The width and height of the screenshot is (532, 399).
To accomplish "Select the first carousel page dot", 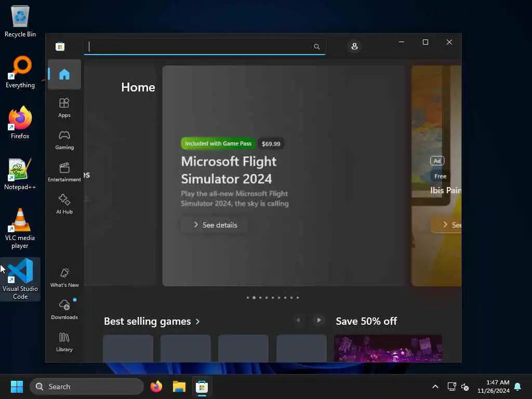I will tap(248, 298).
